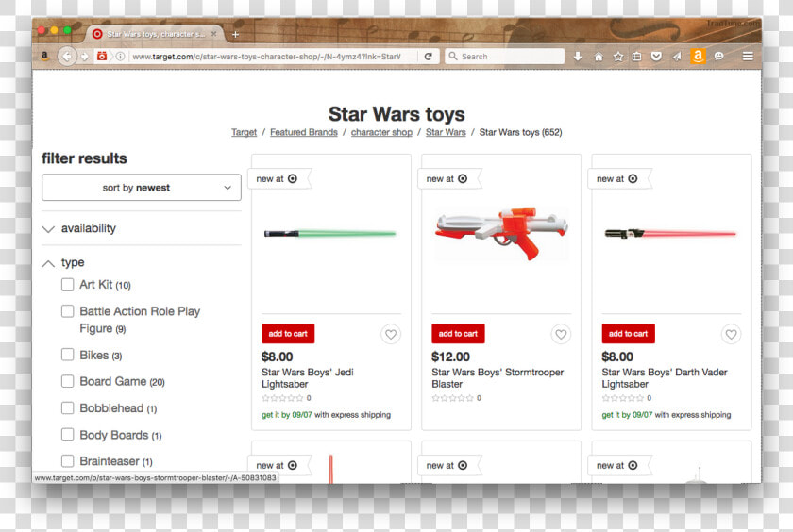Check the Board Game filter checkbox
The height and width of the screenshot is (532, 793).
click(x=67, y=381)
